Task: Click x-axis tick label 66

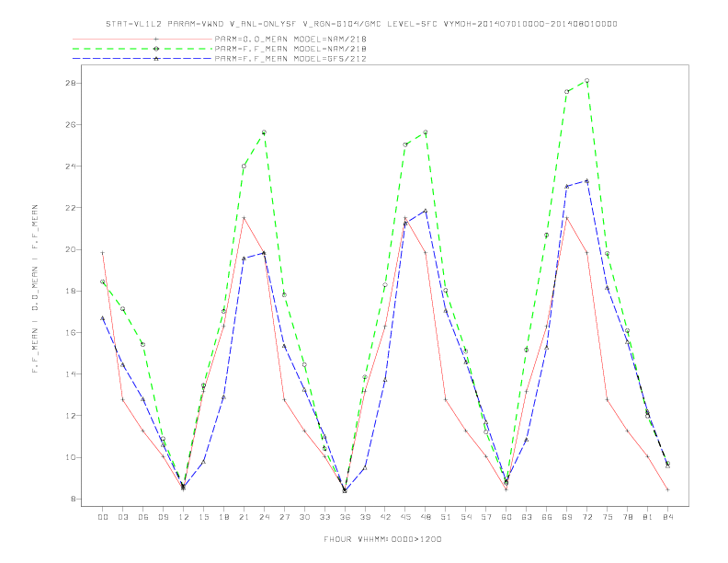Action: point(547,517)
